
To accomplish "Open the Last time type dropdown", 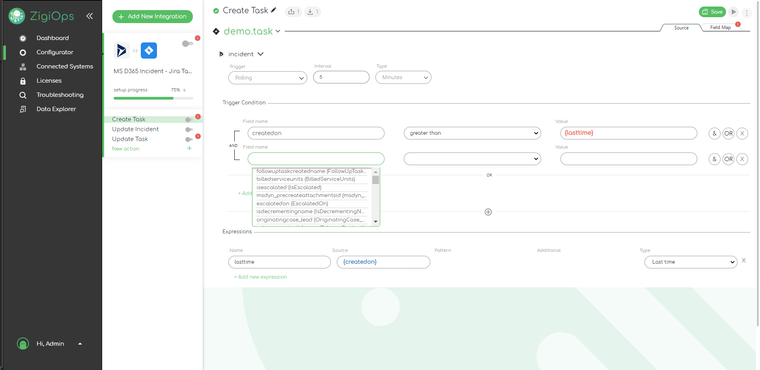I will point(691,262).
